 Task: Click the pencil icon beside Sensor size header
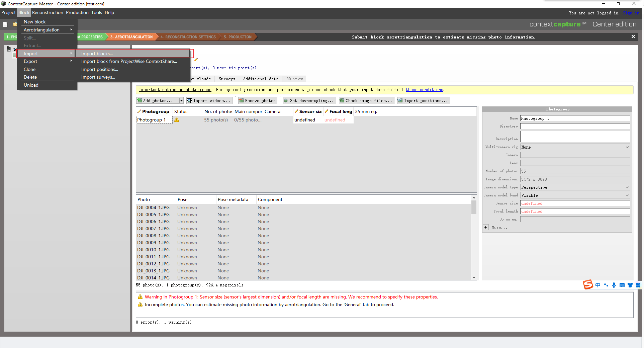click(x=296, y=111)
